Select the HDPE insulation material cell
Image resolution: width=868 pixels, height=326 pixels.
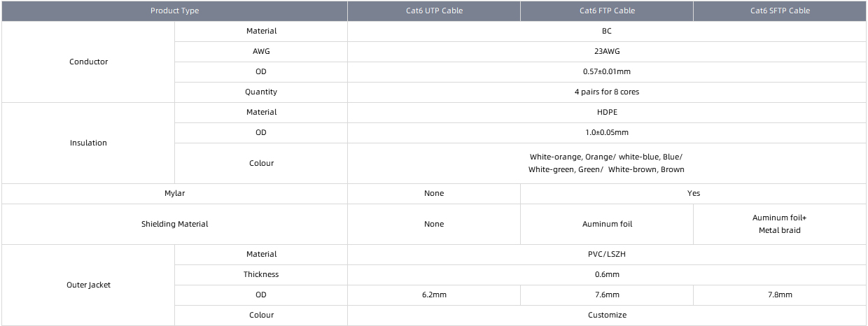[x=607, y=112]
